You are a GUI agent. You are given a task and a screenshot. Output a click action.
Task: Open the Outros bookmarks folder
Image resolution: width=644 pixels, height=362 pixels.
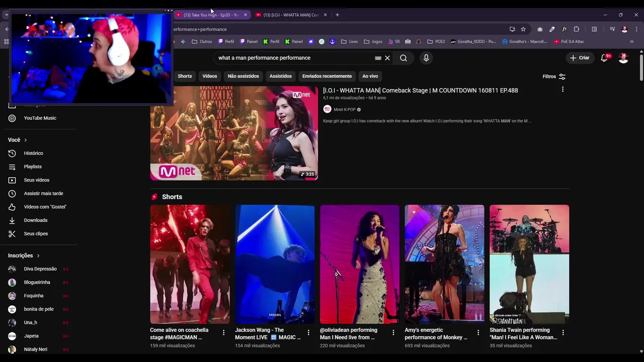point(202,42)
